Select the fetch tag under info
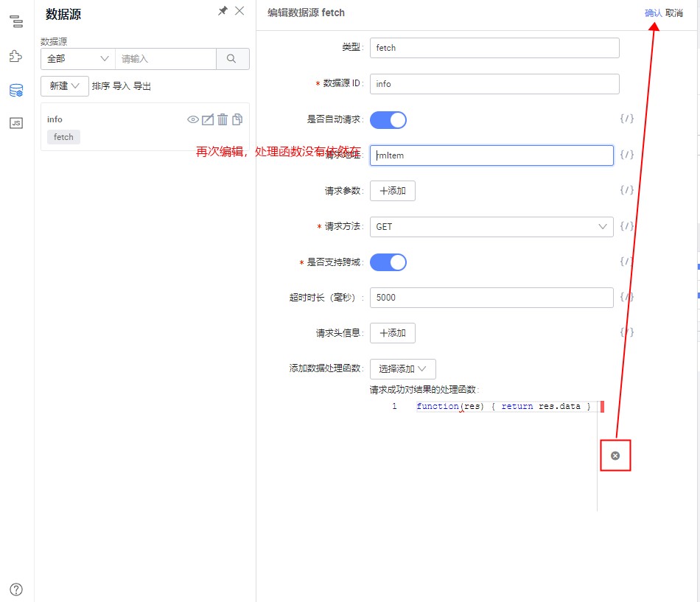The image size is (700, 602). 63,137
